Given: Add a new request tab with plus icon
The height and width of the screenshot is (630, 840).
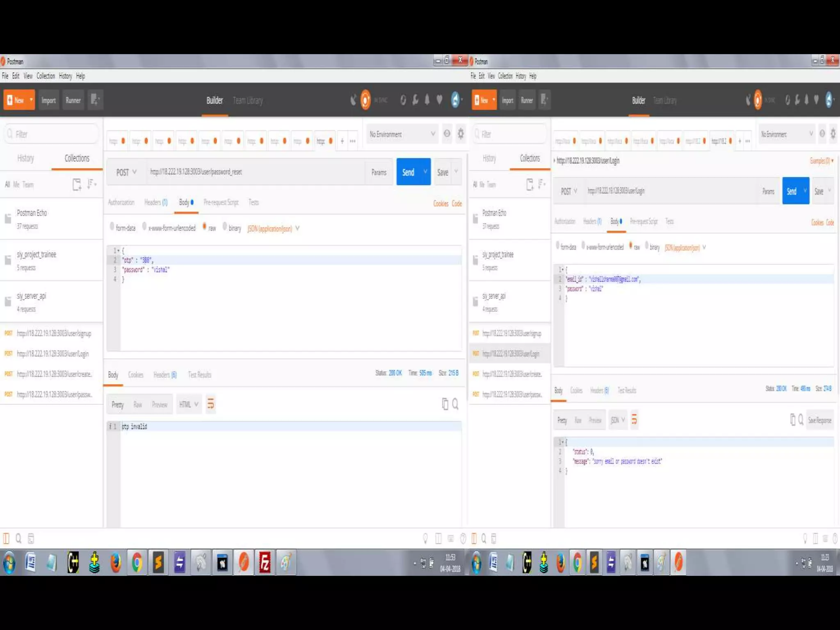Looking at the screenshot, I should click(x=342, y=141).
